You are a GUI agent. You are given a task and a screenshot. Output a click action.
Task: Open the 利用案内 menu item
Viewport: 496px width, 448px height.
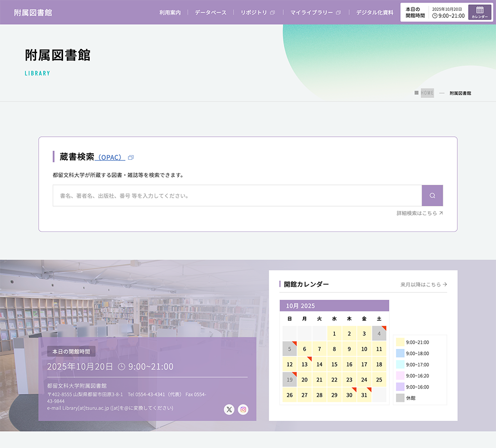coord(170,12)
